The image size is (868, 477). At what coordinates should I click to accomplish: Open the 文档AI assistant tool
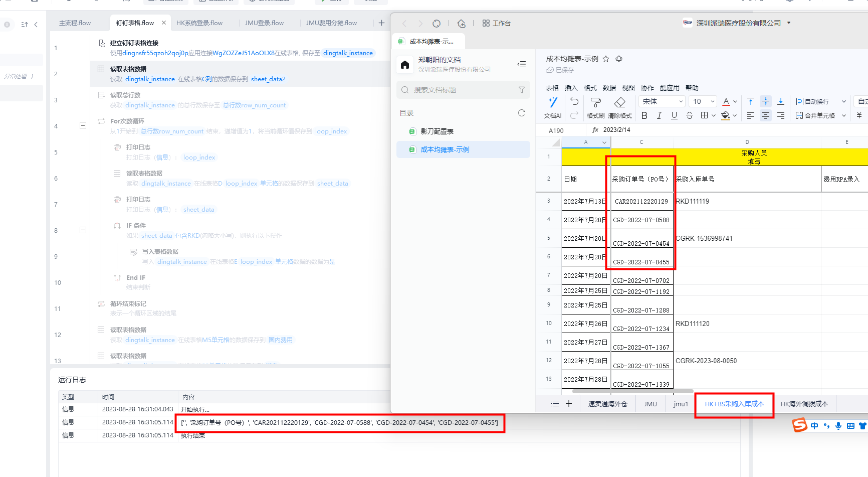553,108
